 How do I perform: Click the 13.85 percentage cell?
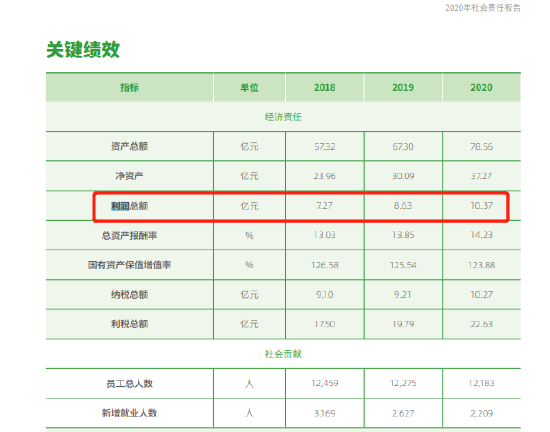[x=403, y=235]
